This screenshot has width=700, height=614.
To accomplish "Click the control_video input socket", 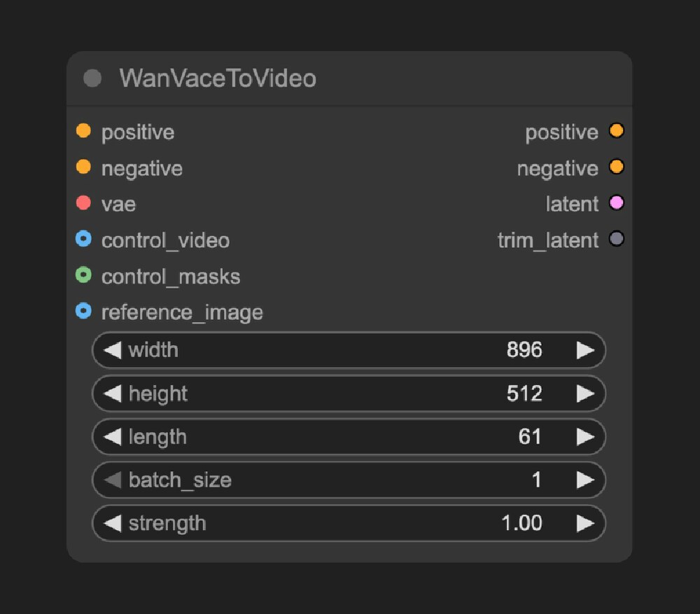I will (x=83, y=239).
